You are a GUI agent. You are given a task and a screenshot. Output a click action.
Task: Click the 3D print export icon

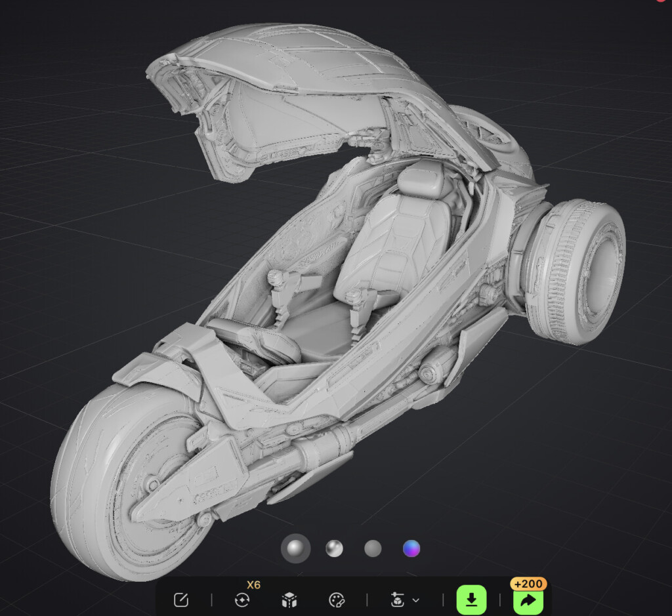pos(398,600)
